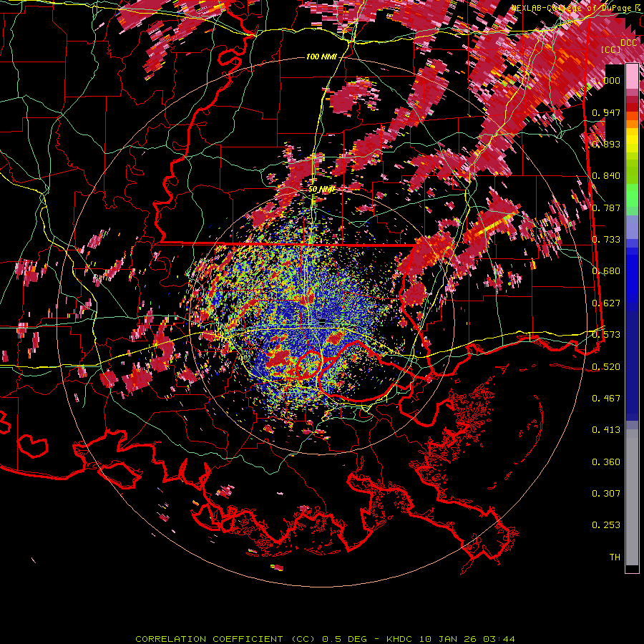Screen dimensions: 644x644
Task: Select the 0.253 legend value
Action: [606, 525]
